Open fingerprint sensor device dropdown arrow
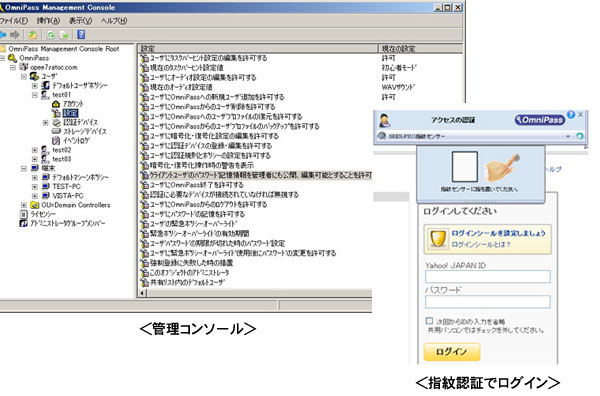The image size is (600, 396). (568, 136)
